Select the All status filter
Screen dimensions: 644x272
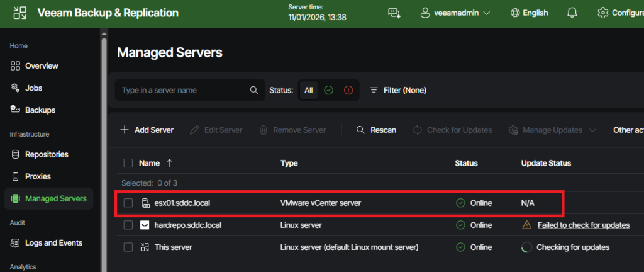click(308, 90)
